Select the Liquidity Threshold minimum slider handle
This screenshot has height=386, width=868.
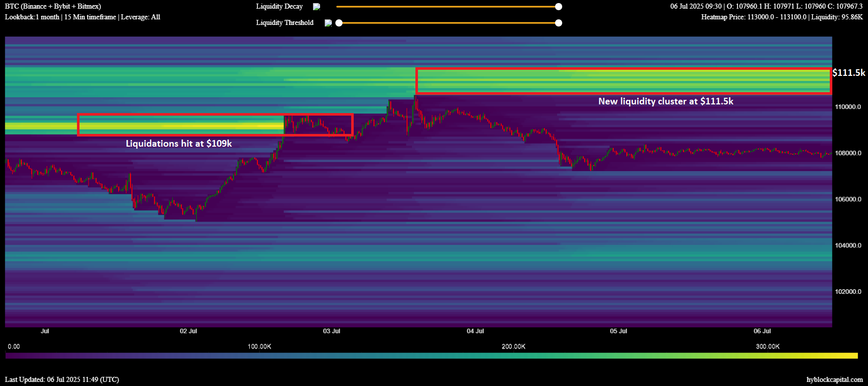[339, 23]
